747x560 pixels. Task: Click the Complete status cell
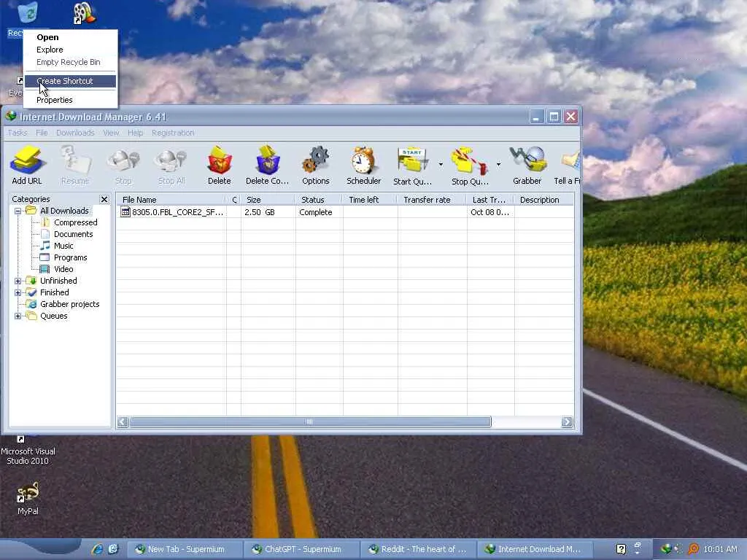[x=315, y=212]
